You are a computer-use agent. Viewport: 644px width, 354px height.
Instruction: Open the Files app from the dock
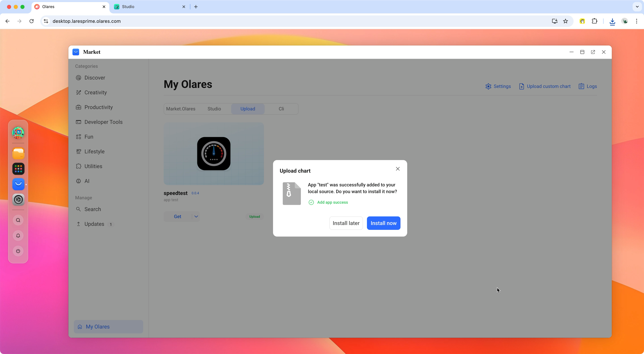(x=18, y=153)
